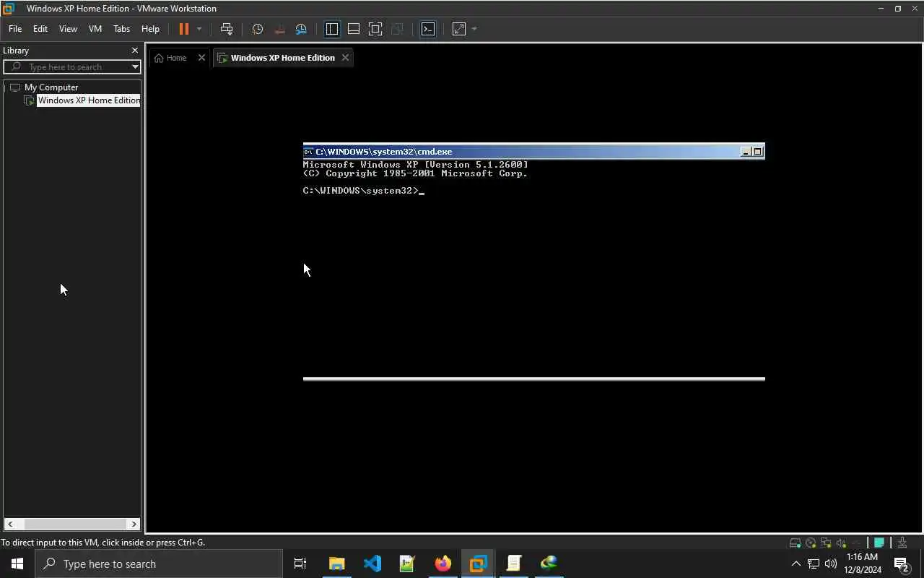The height and width of the screenshot is (578, 924).
Task: Click the C:\WINDOWS\system32> prompt line
Action: click(363, 191)
